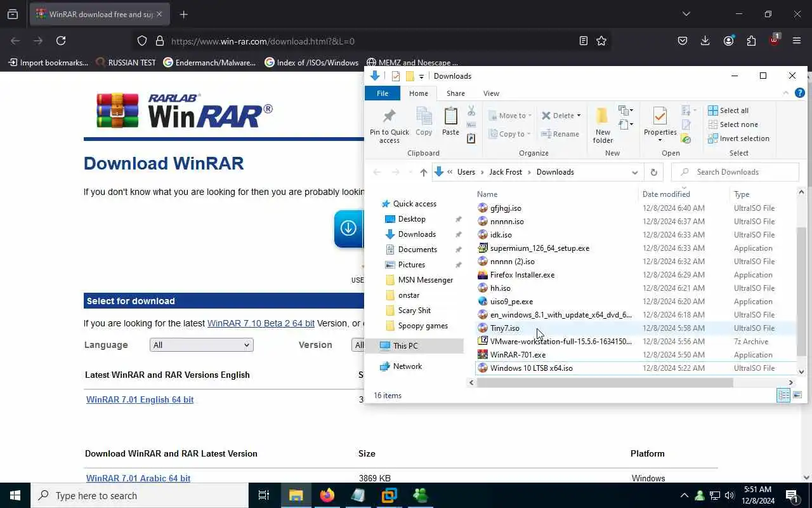Expand the address bar history dropdown
This screenshot has height=508, width=812.
coord(634,172)
